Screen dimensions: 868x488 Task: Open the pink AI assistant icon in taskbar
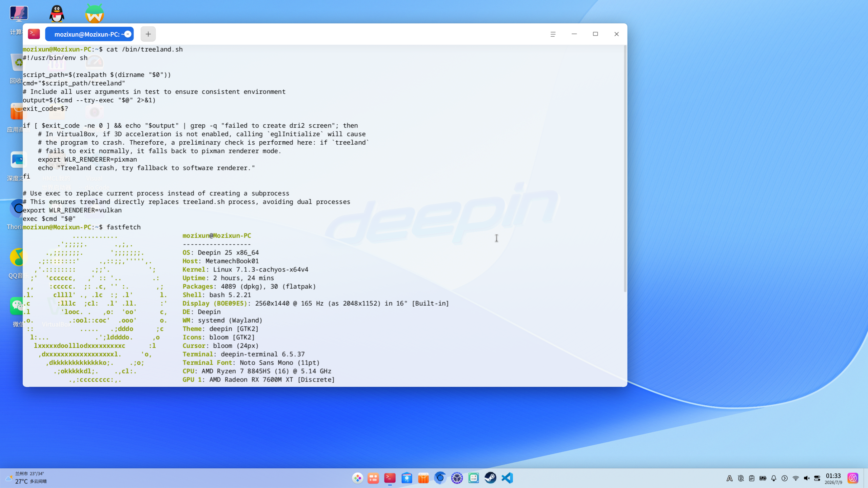tap(853, 478)
